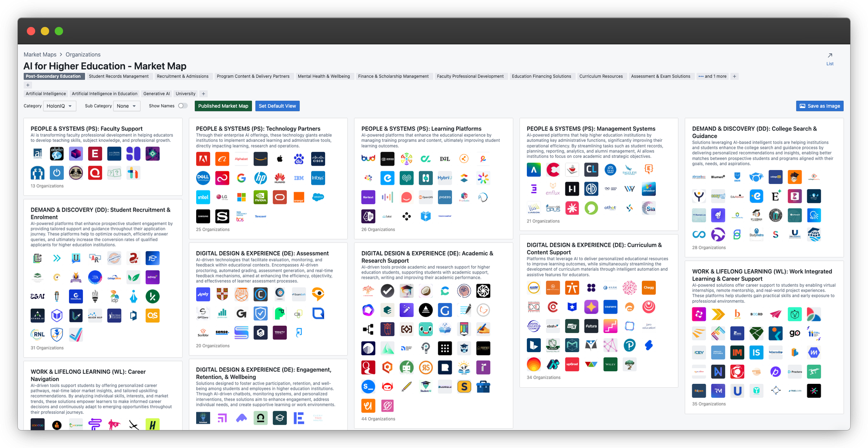Select the Student Records Management tag
868x448 pixels.
click(118, 76)
